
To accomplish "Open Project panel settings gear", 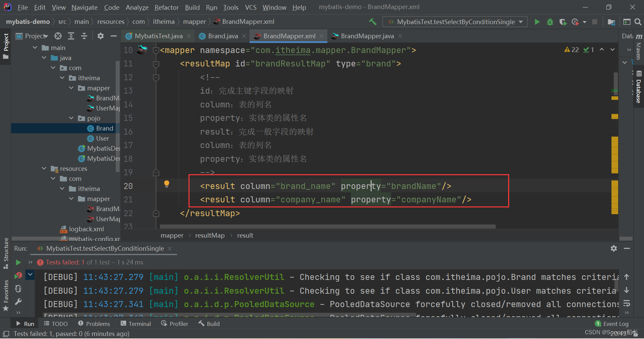I will (100, 36).
